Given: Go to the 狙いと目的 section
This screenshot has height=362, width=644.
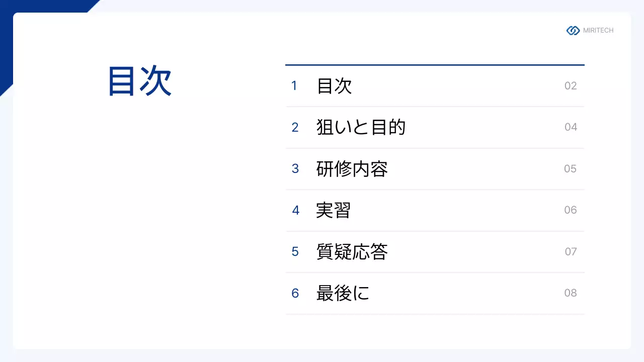Looking at the screenshot, I should pyautogui.click(x=361, y=127).
